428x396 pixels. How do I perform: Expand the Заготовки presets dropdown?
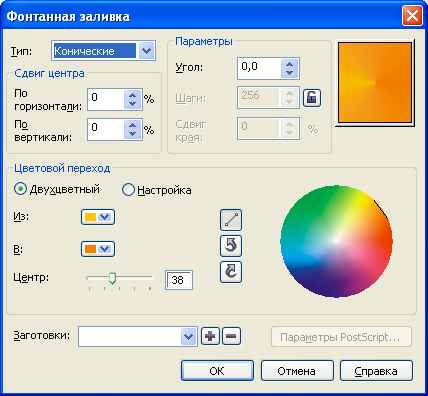(x=189, y=336)
